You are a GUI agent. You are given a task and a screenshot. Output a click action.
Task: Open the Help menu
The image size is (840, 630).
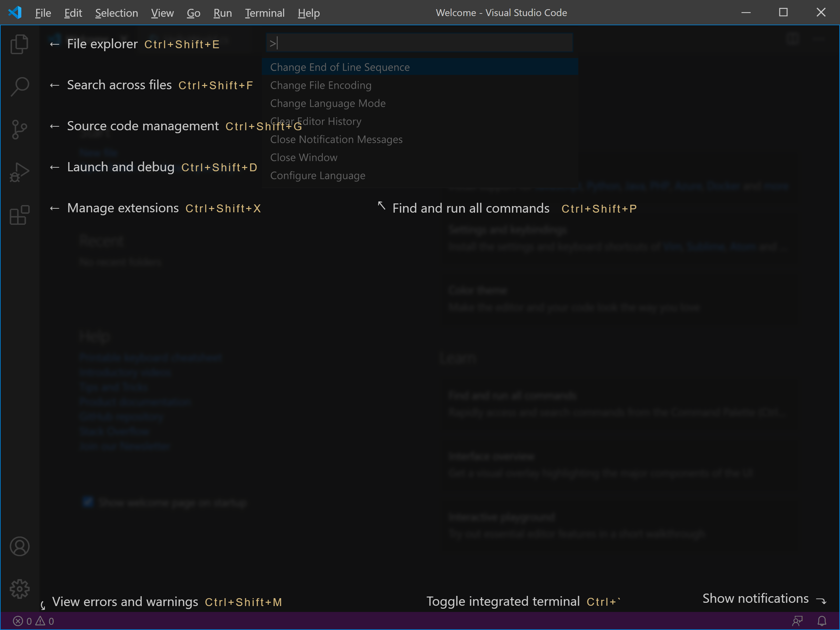(x=308, y=13)
